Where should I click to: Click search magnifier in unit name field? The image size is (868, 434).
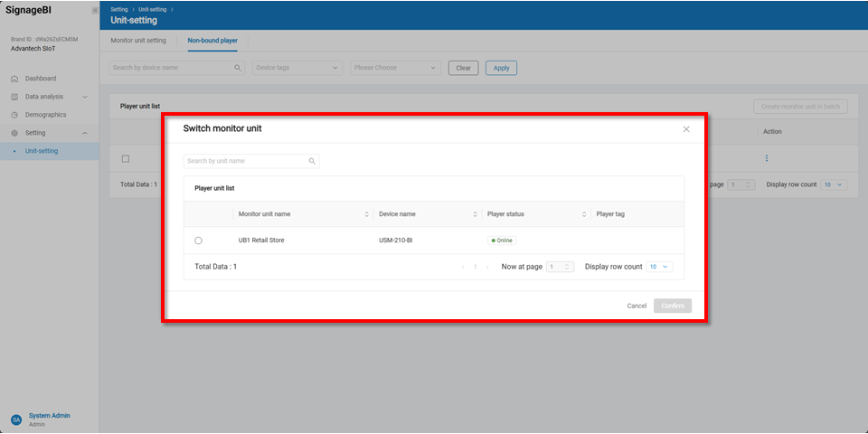312,161
